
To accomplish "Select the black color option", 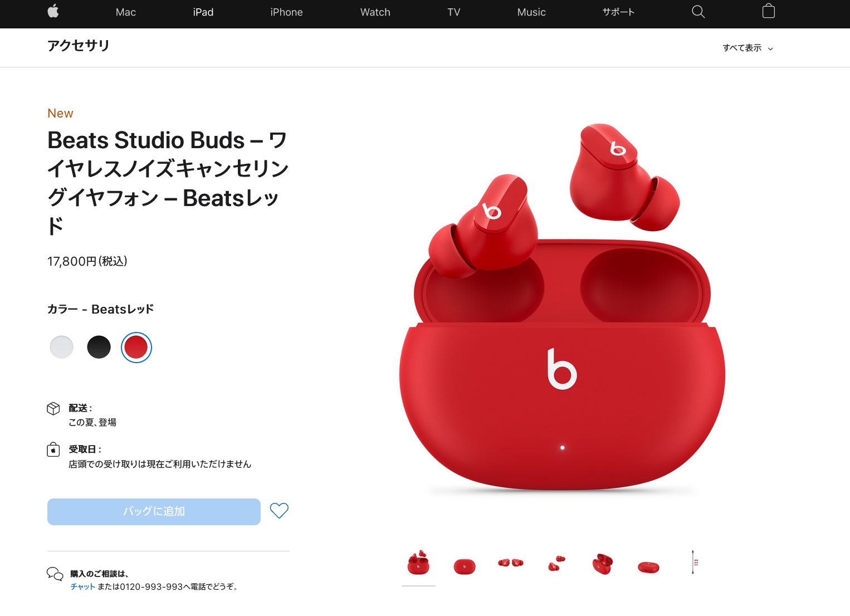I will [x=99, y=348].
